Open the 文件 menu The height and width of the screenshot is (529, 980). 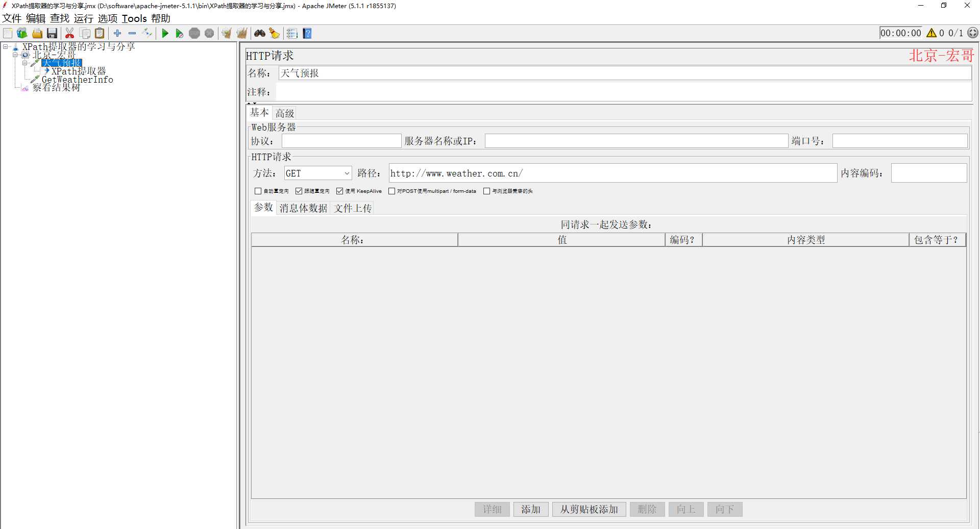(12, 18)
